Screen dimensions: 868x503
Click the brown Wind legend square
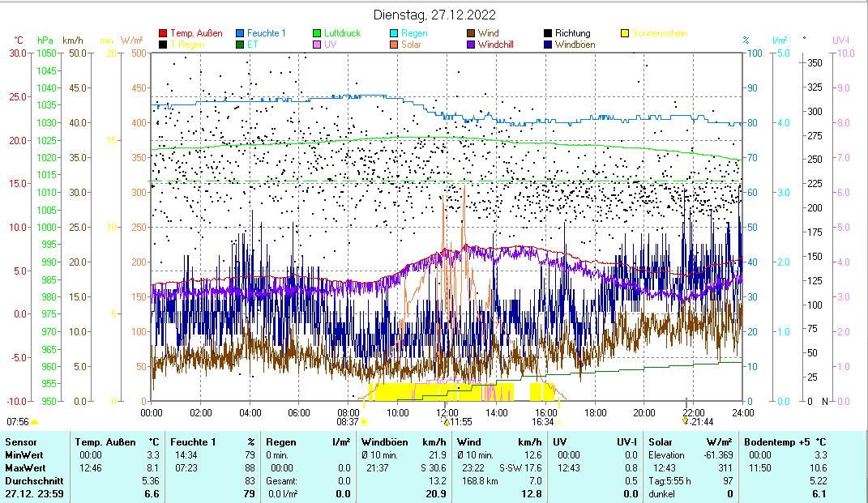click(x=471, y=33)
